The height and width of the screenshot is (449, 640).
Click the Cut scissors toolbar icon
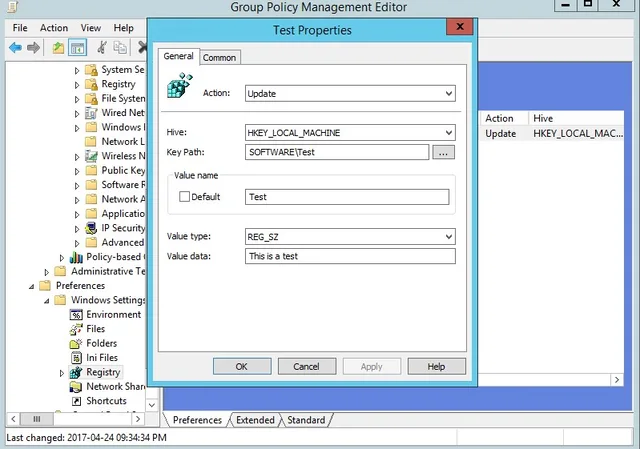pos(102,47)
